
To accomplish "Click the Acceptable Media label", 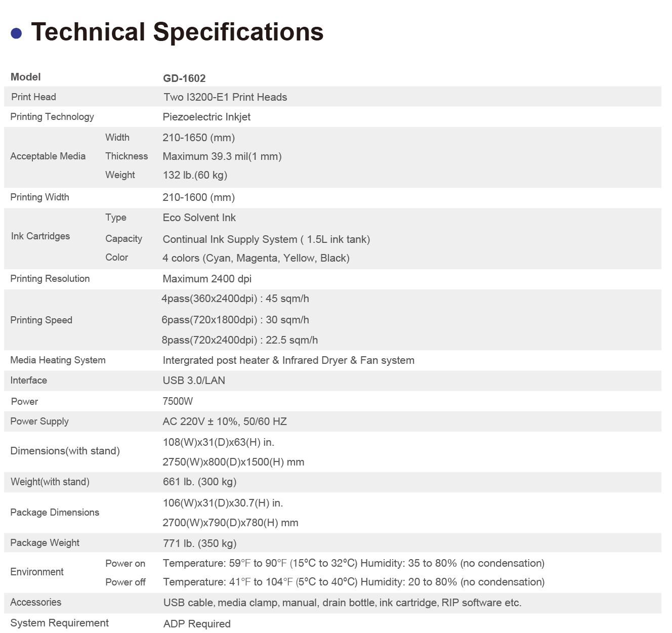I will pyautogui.click(x=48, y=156).
